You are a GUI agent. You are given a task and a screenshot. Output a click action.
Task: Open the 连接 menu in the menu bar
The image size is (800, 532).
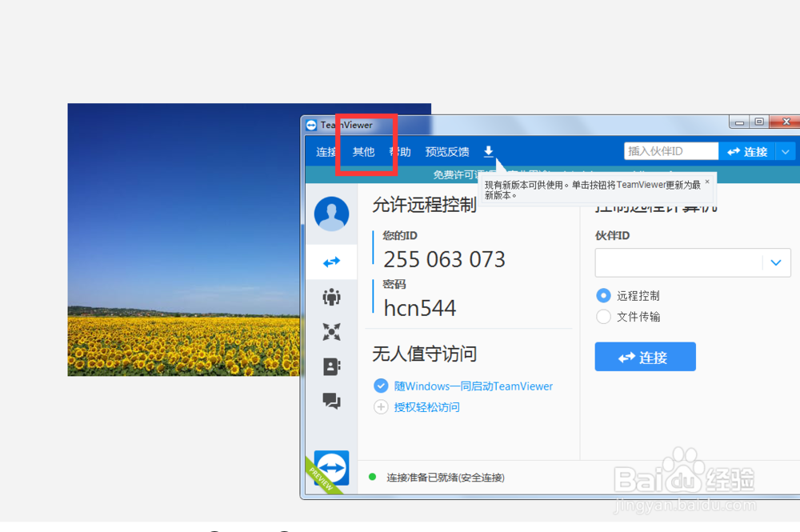point(326,152)
